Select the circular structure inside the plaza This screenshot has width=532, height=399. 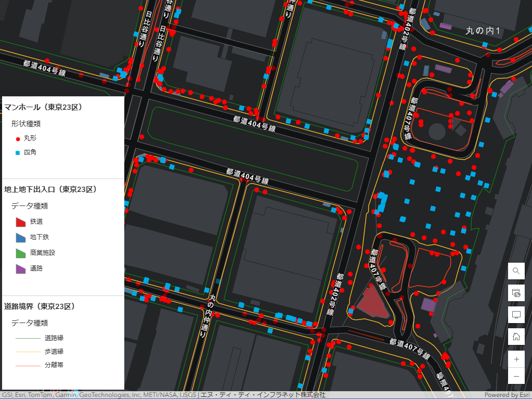point(437,132)
